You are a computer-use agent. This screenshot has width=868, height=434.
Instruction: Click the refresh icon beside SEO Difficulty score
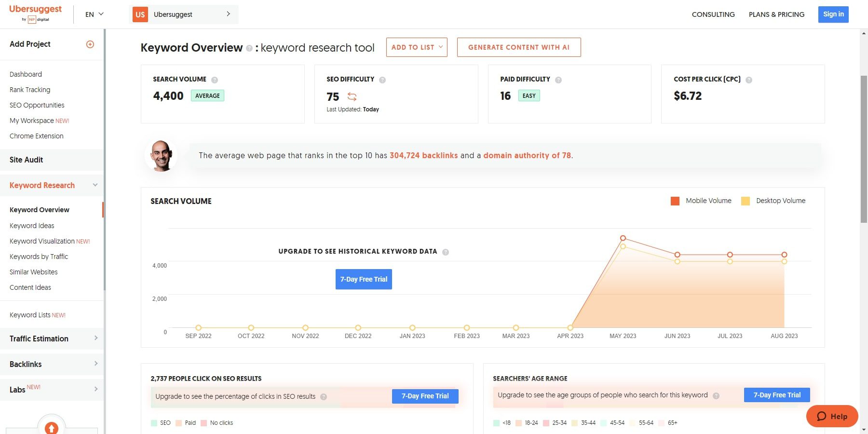(353, 97)
